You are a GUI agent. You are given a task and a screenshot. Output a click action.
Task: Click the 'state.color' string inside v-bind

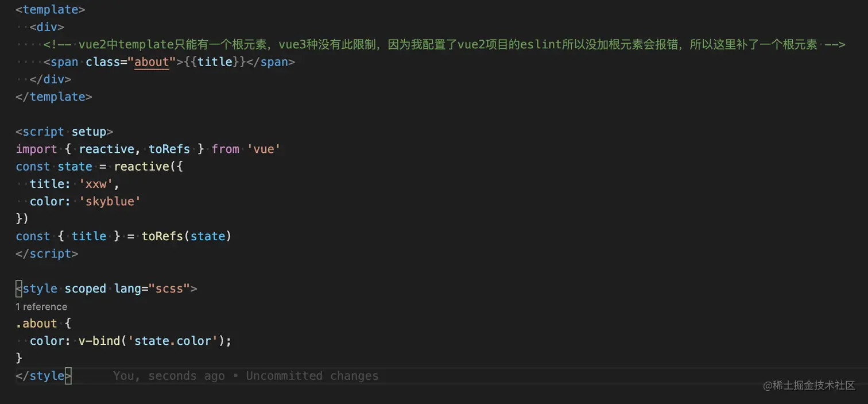(173, 341)
